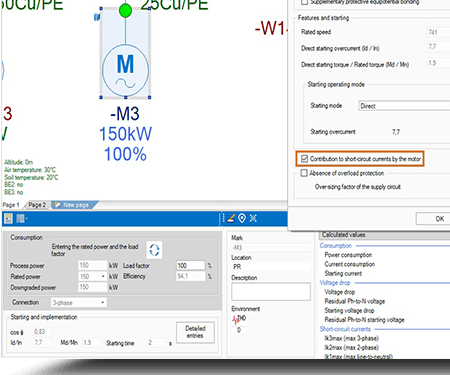Click the 100% label under the motor
The height and width of the screenshot is (375, 450).
[x=125, y=154]
